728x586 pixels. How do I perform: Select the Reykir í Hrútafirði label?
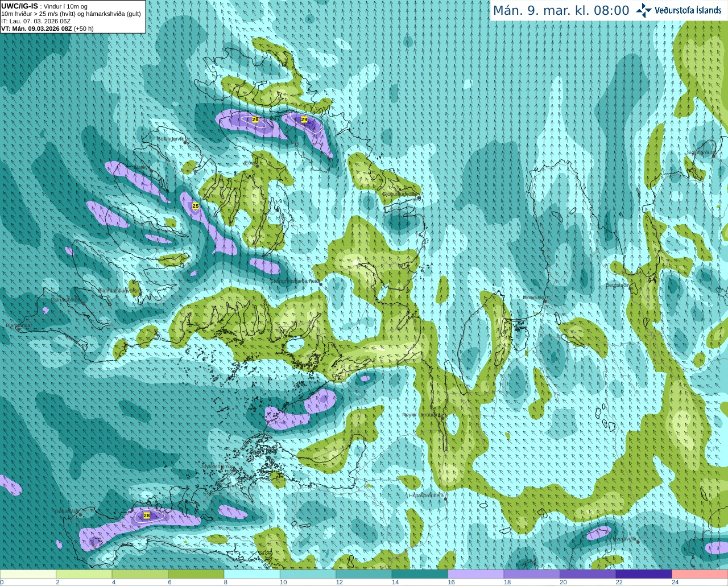pos(422,415)
